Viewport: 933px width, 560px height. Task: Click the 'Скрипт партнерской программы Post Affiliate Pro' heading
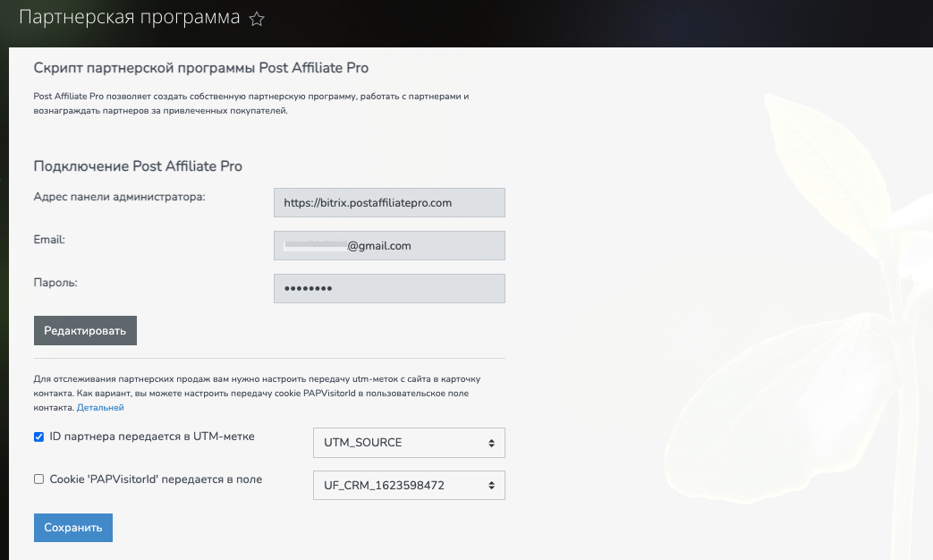200,68
